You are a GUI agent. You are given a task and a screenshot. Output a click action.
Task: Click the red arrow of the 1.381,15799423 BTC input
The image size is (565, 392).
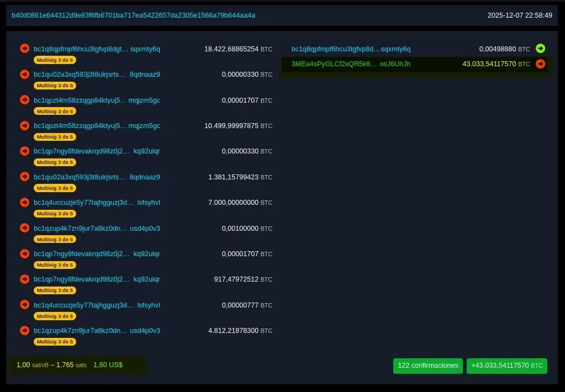(x=24, y=177)
